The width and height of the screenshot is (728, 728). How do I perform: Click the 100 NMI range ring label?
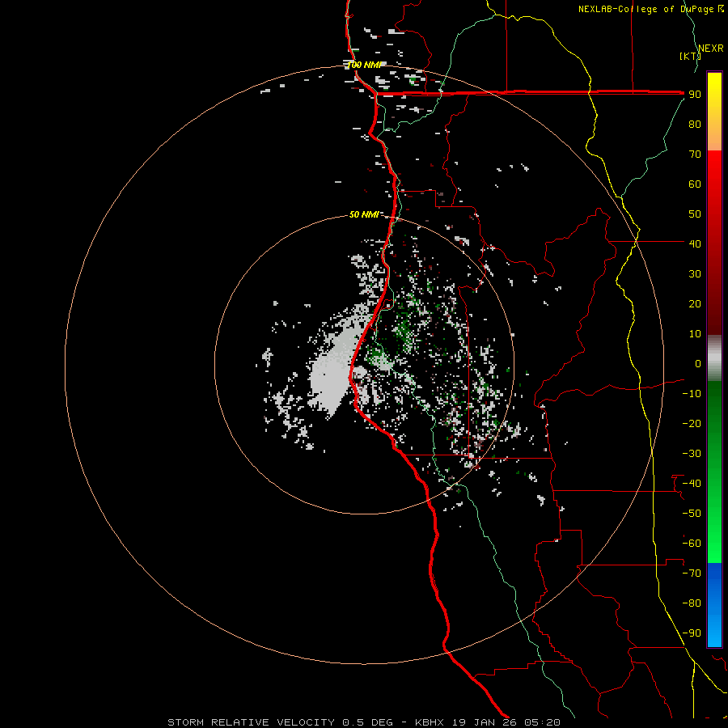point(364,65)
